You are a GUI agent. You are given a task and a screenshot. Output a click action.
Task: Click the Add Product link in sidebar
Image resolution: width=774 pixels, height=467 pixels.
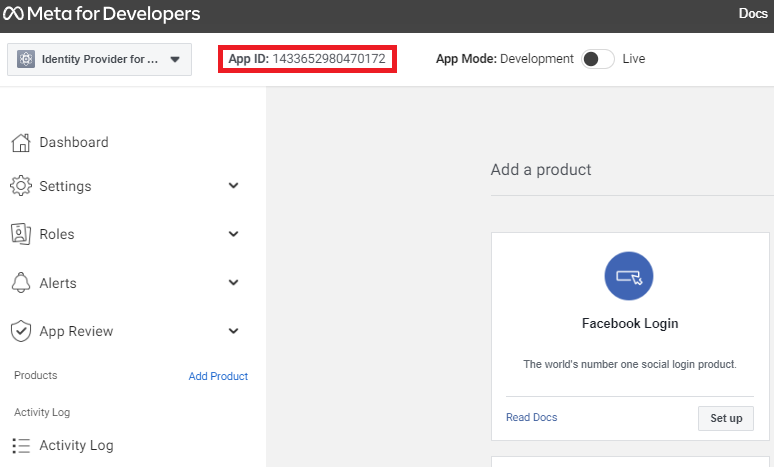(218, 376)
